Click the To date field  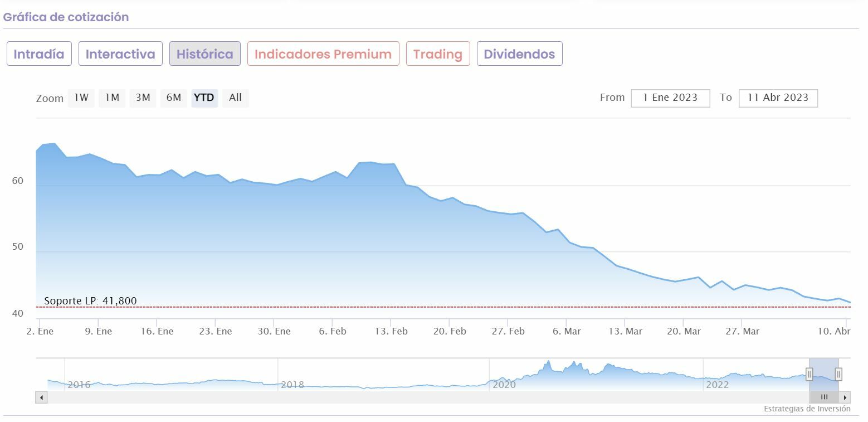(x=778, y=98)
